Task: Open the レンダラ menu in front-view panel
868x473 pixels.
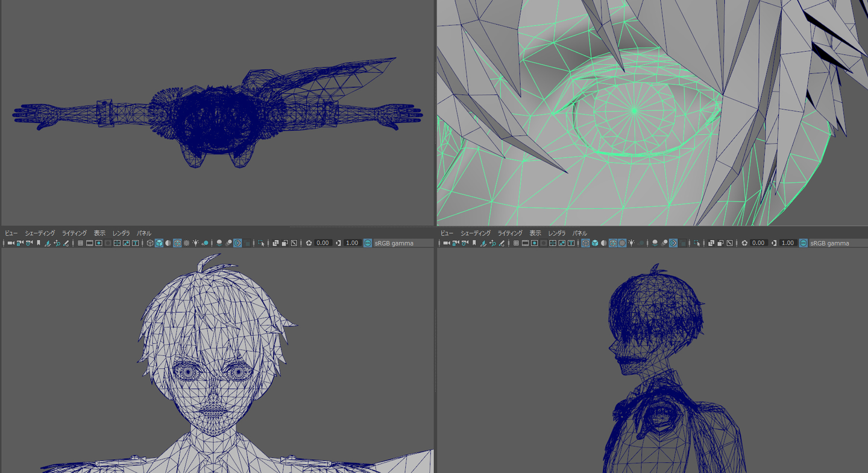Action: 121,233
